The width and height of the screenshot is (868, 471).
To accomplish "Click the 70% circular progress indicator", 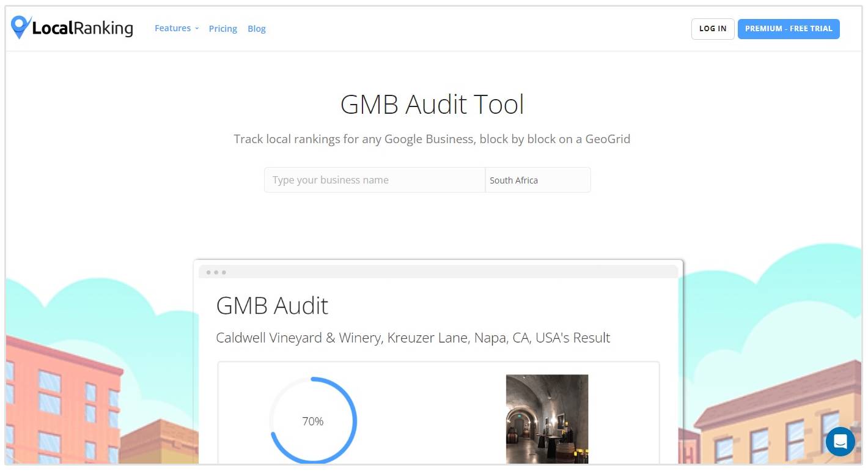I will click(x=313, y=421).
